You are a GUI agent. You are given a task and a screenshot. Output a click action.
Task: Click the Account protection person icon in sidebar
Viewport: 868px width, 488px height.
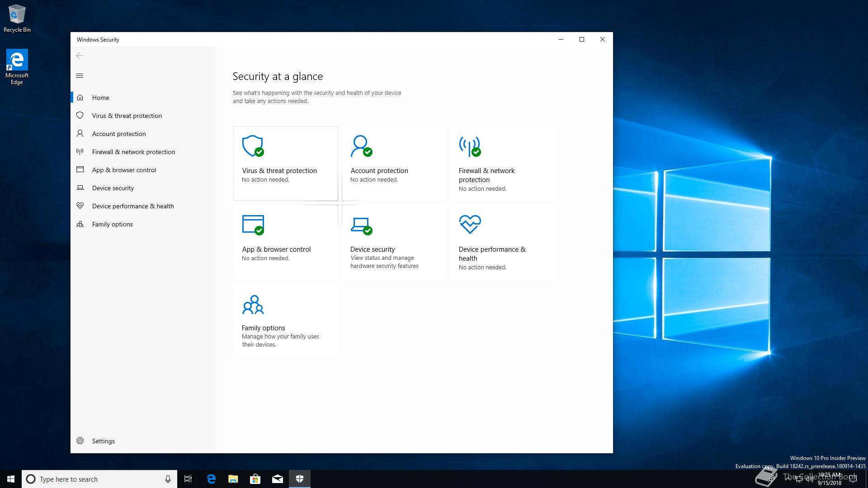pos(80,134)
